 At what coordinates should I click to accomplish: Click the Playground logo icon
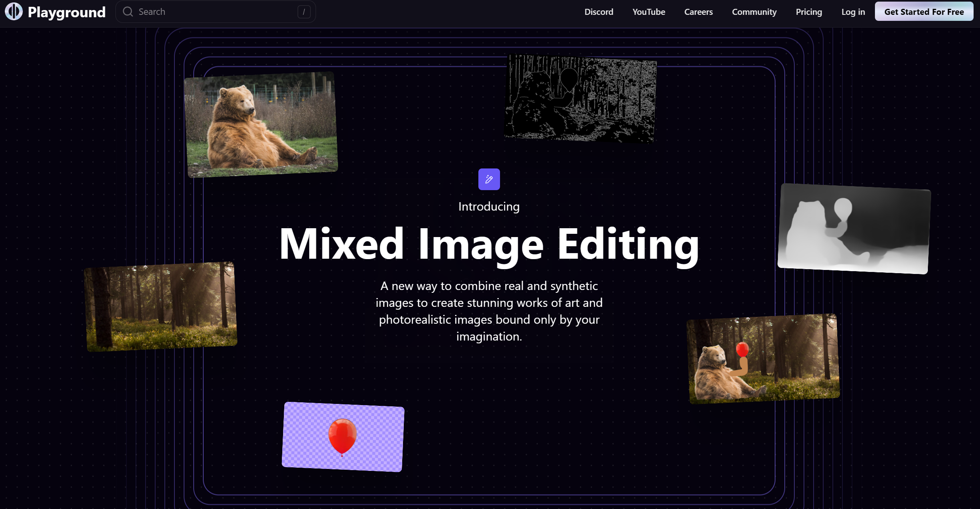pyautogui.click(x=14, y=12)
